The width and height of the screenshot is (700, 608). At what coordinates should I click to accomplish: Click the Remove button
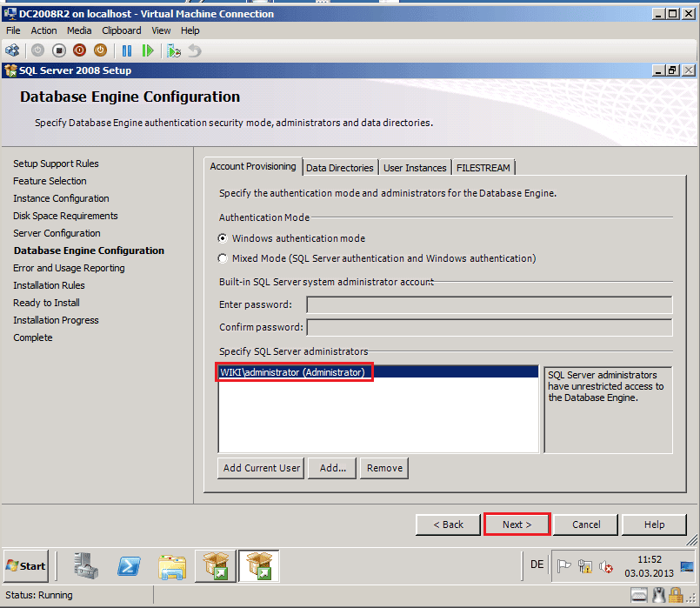point(384,468)
